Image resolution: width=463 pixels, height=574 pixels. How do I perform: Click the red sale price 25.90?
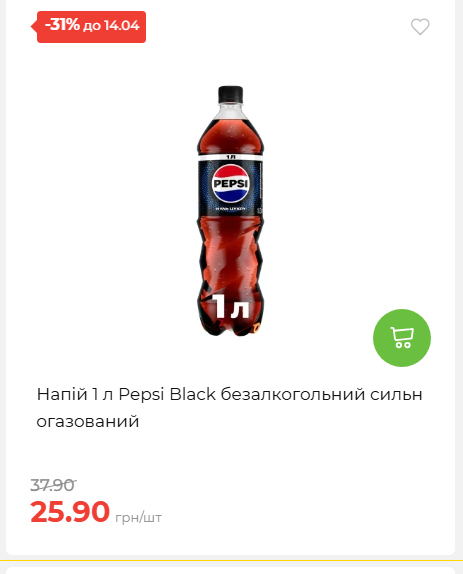70,511
